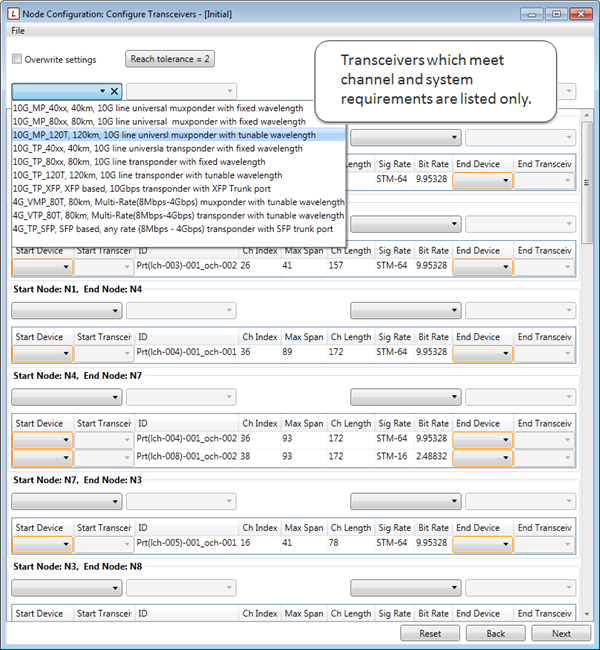
Task: Open End Device dropdown for Prt(lch-004)-001_och-001
Action: pyautogui.click(x=483, y=353)
